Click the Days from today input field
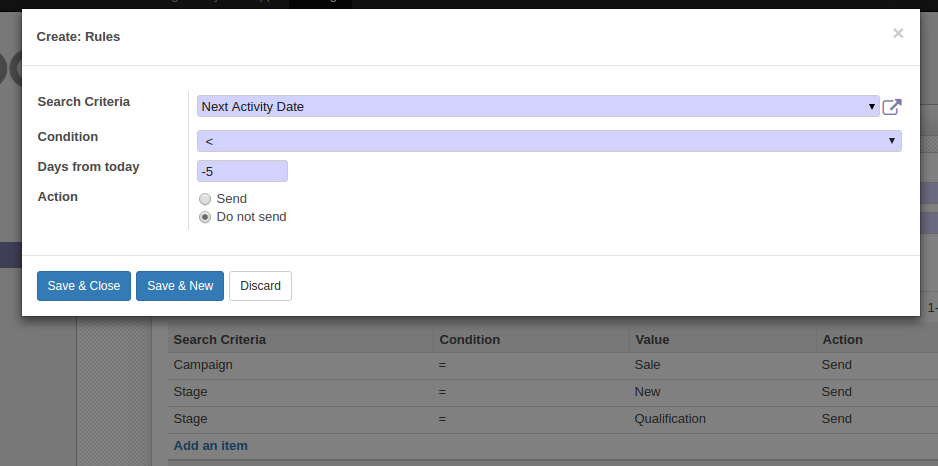The width and height of the screenshot is (938, 466). click(x=242, y=171)
